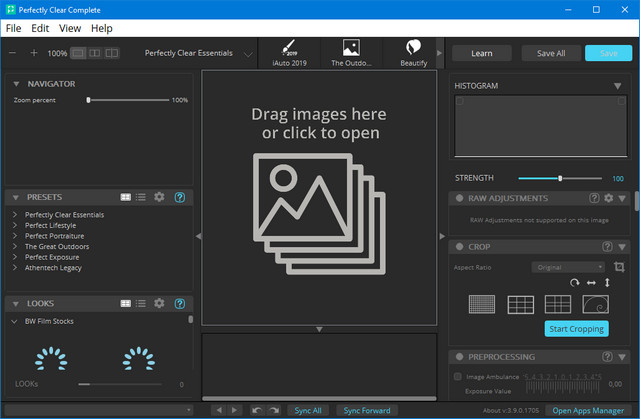640x419 pixels.
Task: Open the File menu
Action: click(13, 28)
